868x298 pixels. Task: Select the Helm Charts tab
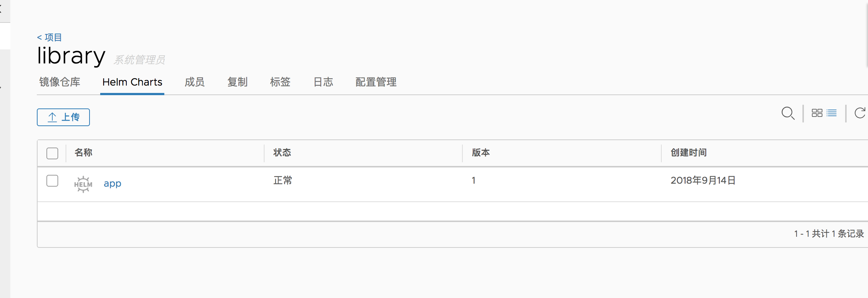tap(132, 82)
